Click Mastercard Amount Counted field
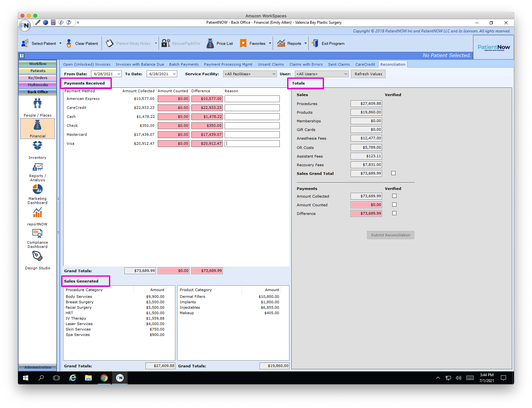 (x=173, y=135)
